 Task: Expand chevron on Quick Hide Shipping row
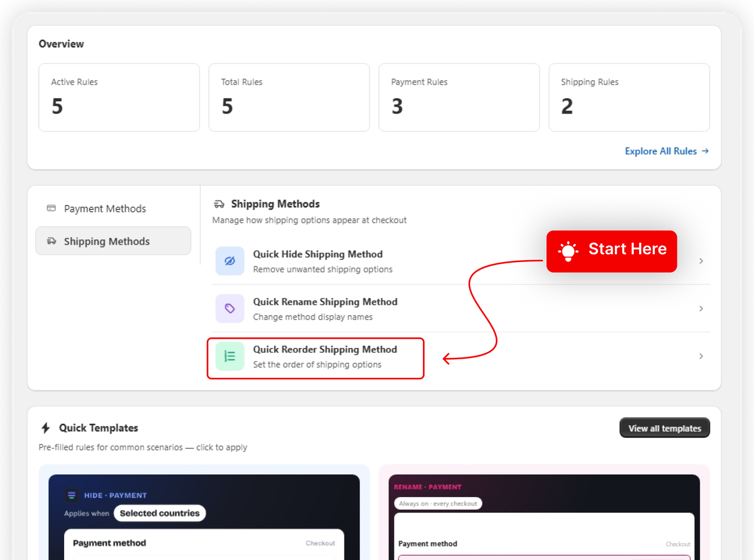[701, 261]
